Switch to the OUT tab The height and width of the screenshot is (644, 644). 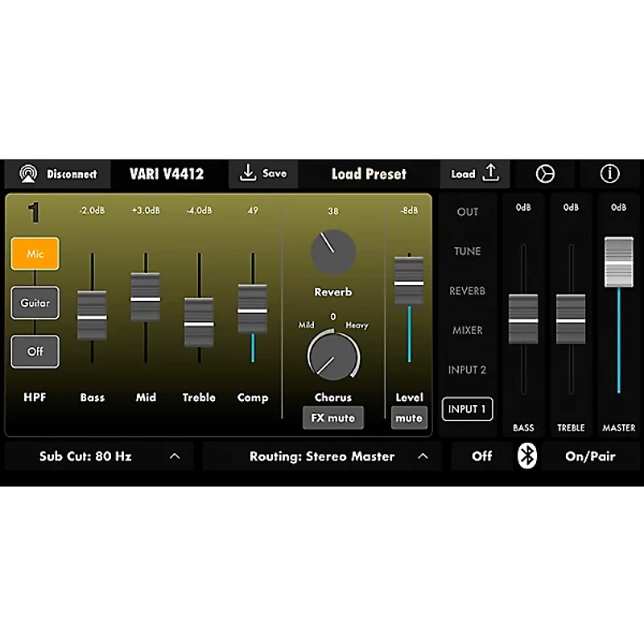(x=468, y=212)
